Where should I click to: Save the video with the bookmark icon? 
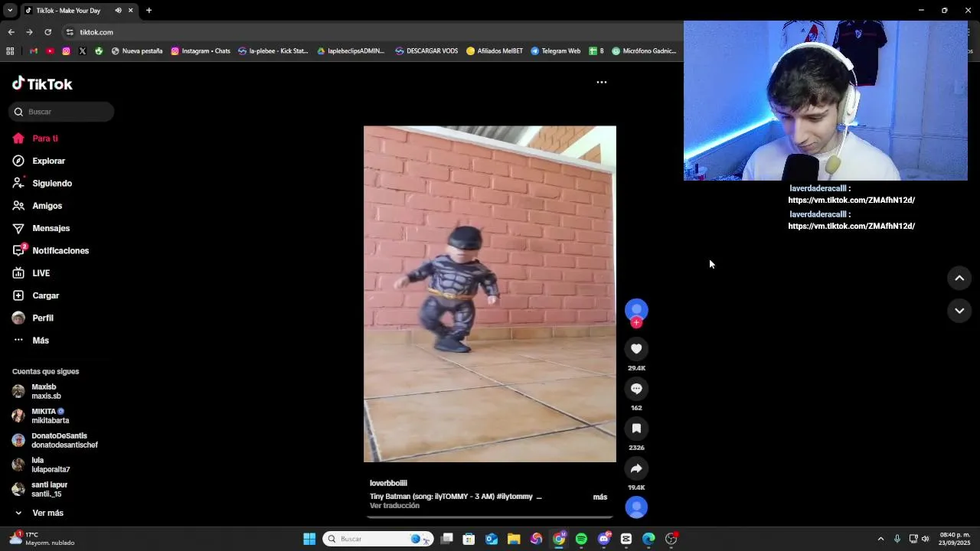(x=636, y=429)
